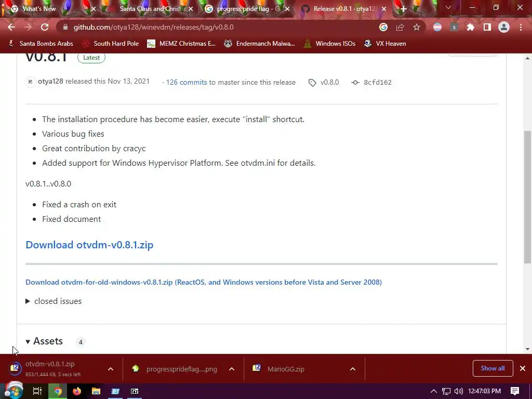Open 7-Zip from taskbar
The height and width of the screenshot is (399, 532).
[x=135, y=391]
